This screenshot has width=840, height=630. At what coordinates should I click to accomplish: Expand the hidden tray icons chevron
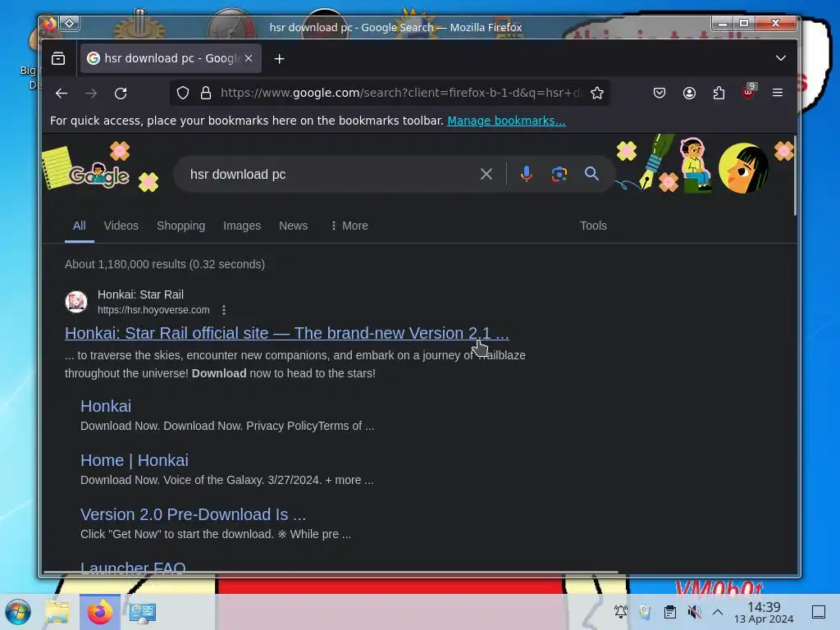point(718,612)
